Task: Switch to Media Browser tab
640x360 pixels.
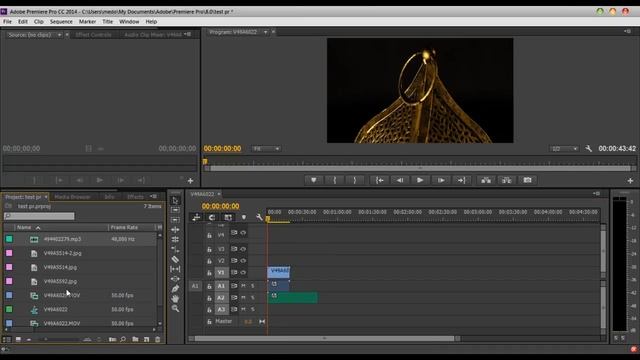Action: (x=72, y=197)
